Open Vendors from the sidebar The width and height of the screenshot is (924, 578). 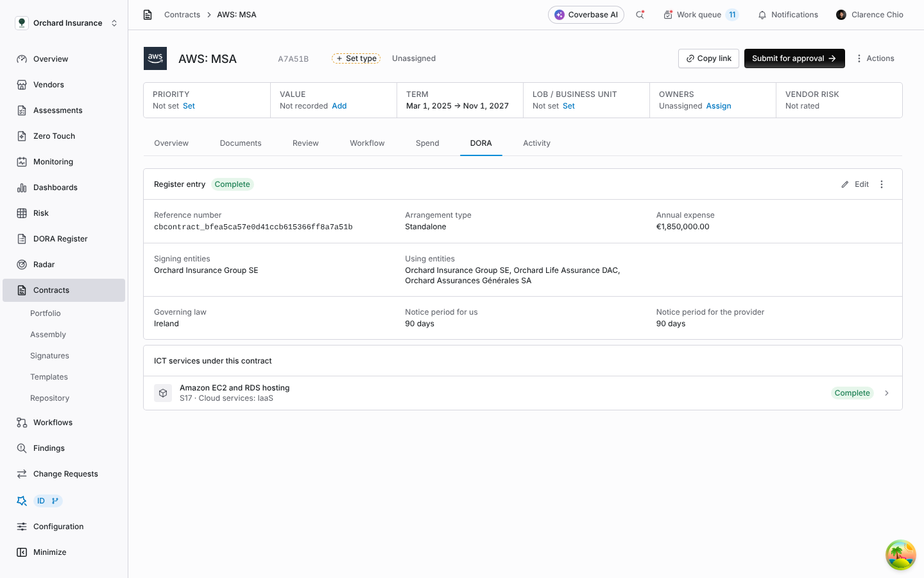(x=49, y=85)
